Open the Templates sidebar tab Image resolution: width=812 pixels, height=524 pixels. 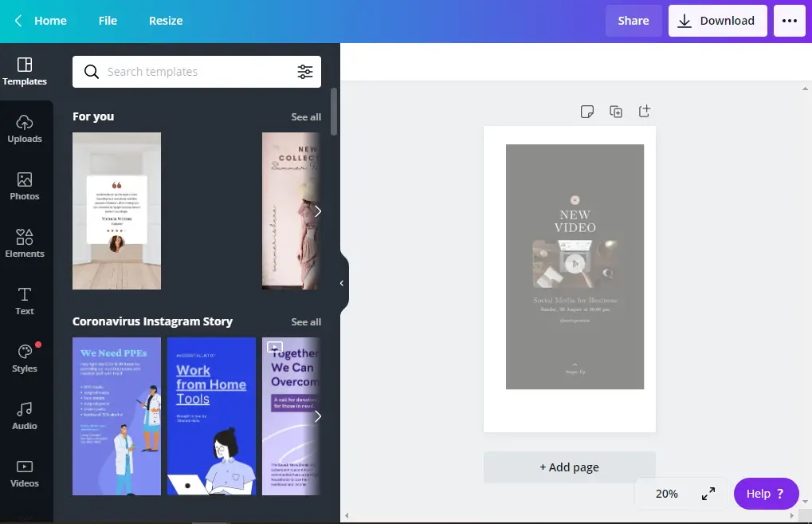(x=25, y=72)
